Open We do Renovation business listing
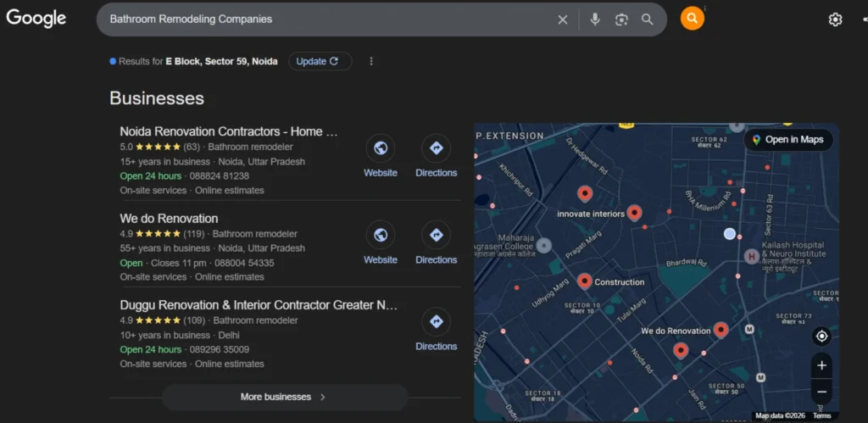 point(169,219)
